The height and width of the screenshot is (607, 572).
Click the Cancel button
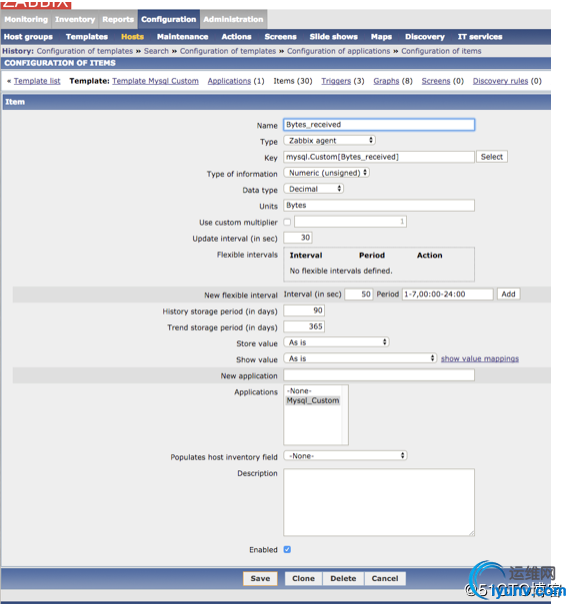point(385,579)
